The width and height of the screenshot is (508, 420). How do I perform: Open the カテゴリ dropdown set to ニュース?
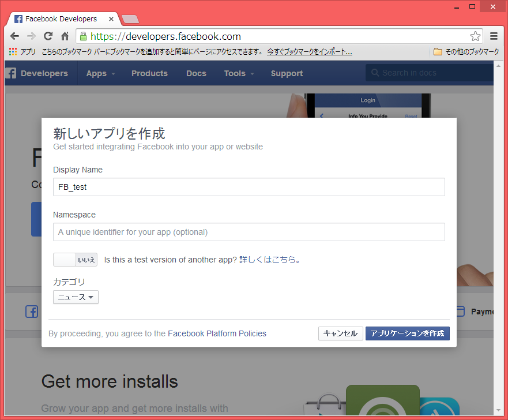tap(76, 297)
